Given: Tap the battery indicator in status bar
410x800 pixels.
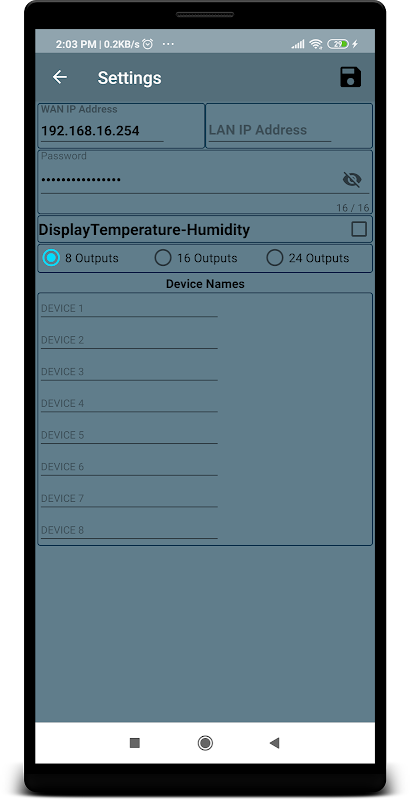Looking at the screenshot, I should point(338,44).
